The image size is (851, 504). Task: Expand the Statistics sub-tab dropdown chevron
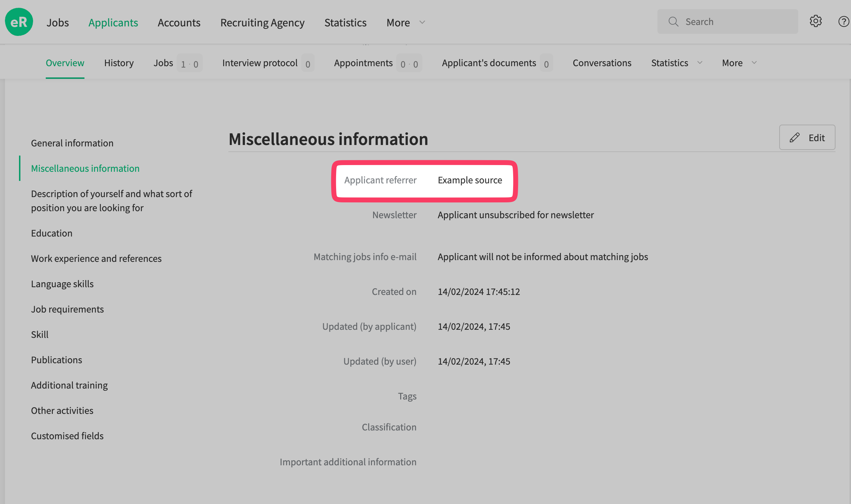[x=700, y=63]
